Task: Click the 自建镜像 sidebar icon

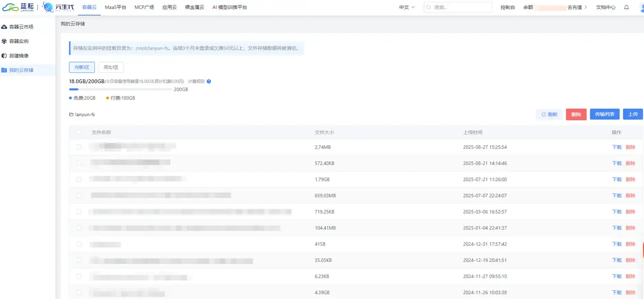Action: pyautogui.click(x=4, y=56)
